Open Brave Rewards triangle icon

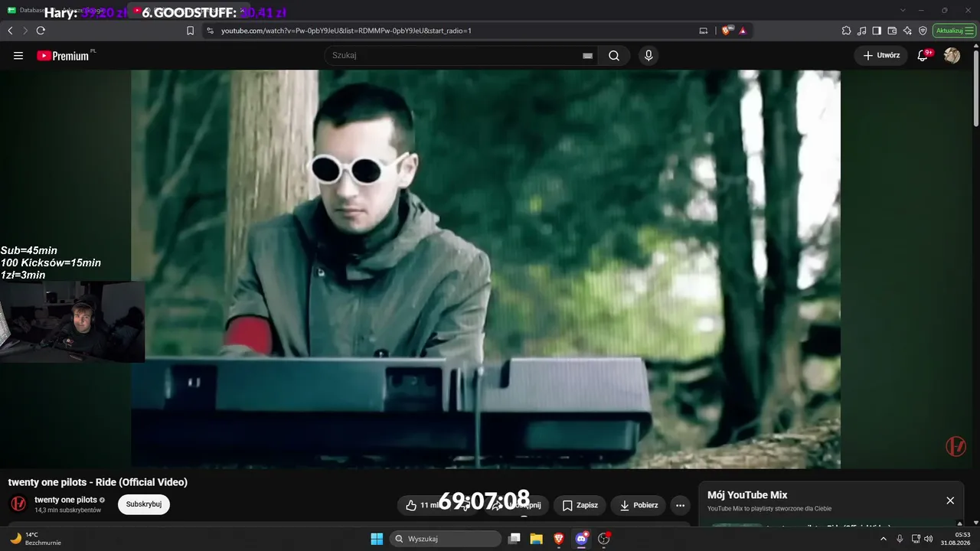pos(743,31)
